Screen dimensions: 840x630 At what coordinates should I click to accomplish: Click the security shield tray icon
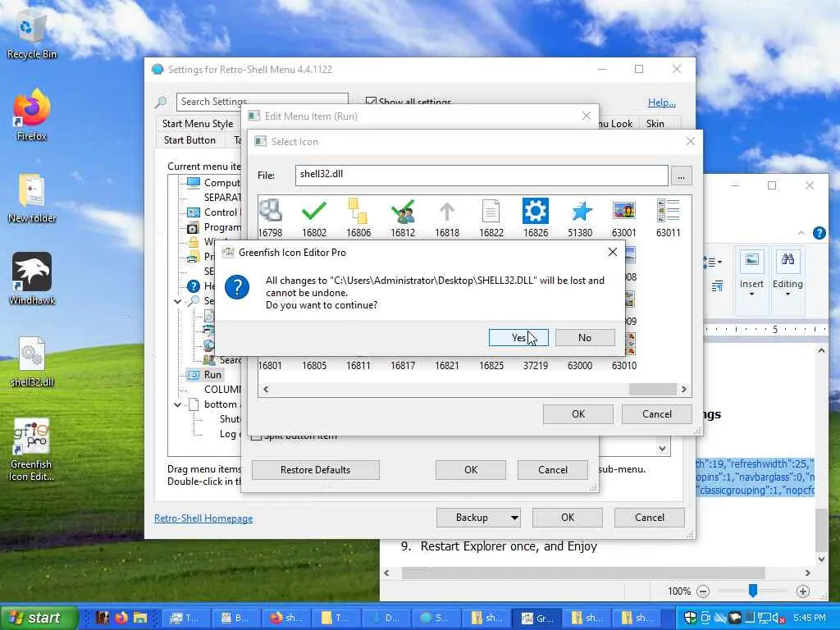tap(690, 618)
